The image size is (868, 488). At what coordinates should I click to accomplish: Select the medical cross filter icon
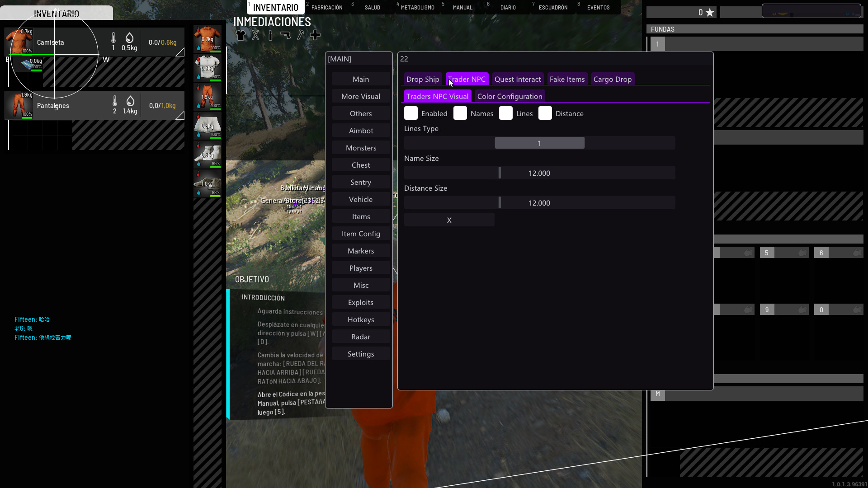(x=316, y=35)
